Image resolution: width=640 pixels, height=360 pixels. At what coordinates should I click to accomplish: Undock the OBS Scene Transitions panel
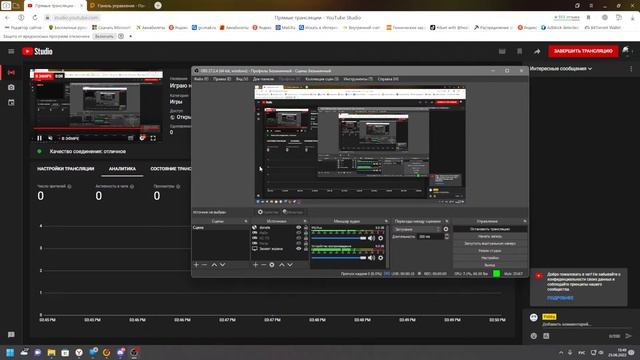pos(447,221)
